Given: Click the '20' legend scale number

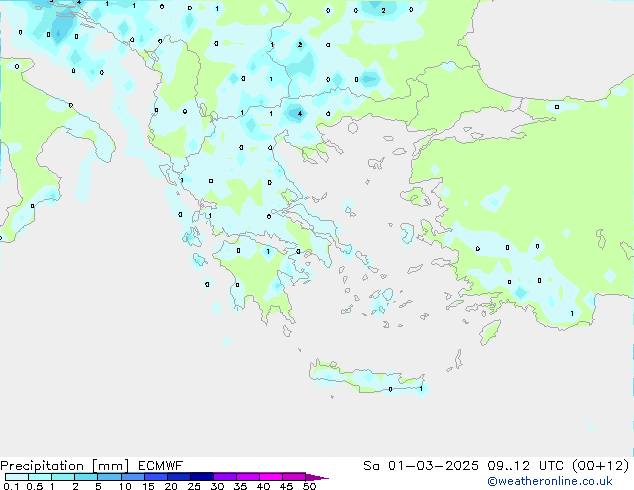Looking at the screenshot, I should coord(171,486).
